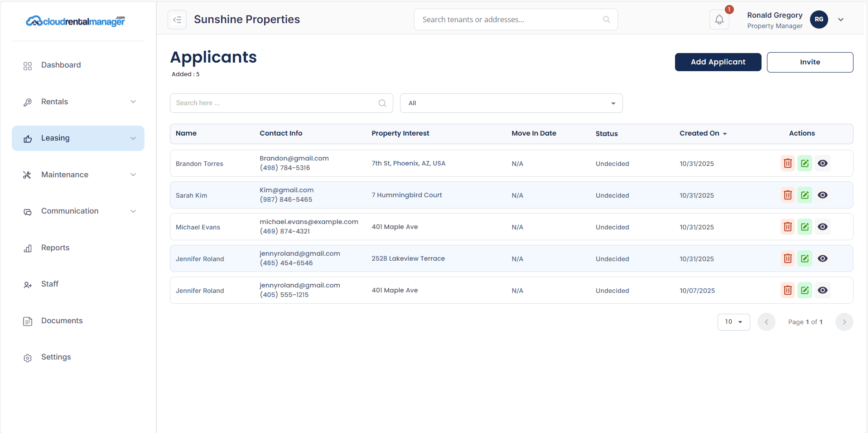Expand the user account chevron menu

[841, 19]
